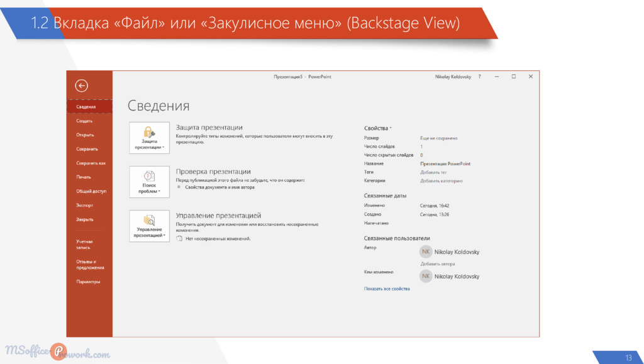
Task: Open the Защита презентации dropdown button
Action: tap(150, 138)
